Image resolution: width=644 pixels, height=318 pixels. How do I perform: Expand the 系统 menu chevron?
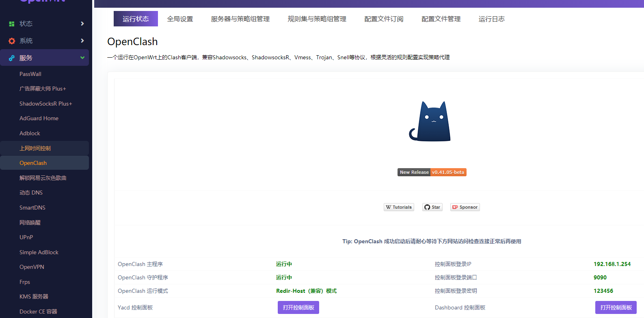pos(82,41)
